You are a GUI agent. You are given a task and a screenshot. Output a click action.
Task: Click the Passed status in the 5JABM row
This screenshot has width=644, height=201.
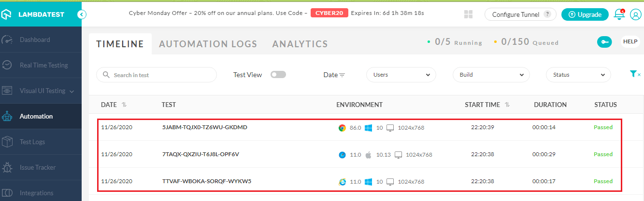tap(603, 127)
